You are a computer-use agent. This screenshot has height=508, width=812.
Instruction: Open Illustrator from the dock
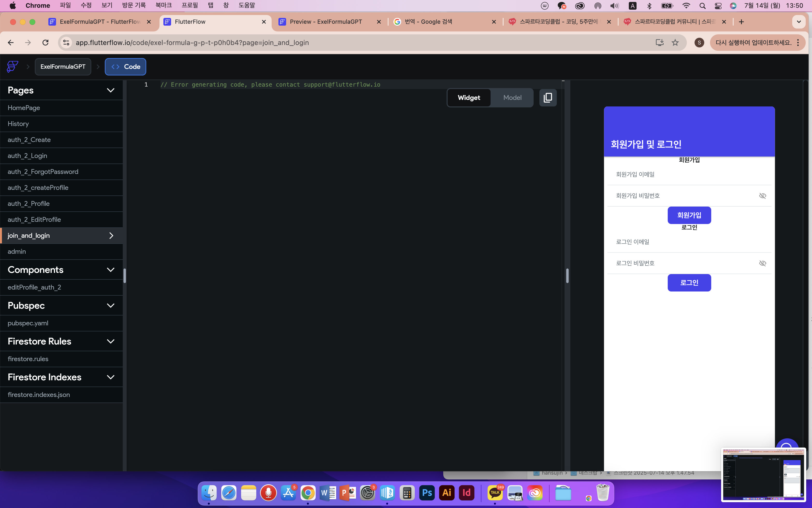pos(447,493)
